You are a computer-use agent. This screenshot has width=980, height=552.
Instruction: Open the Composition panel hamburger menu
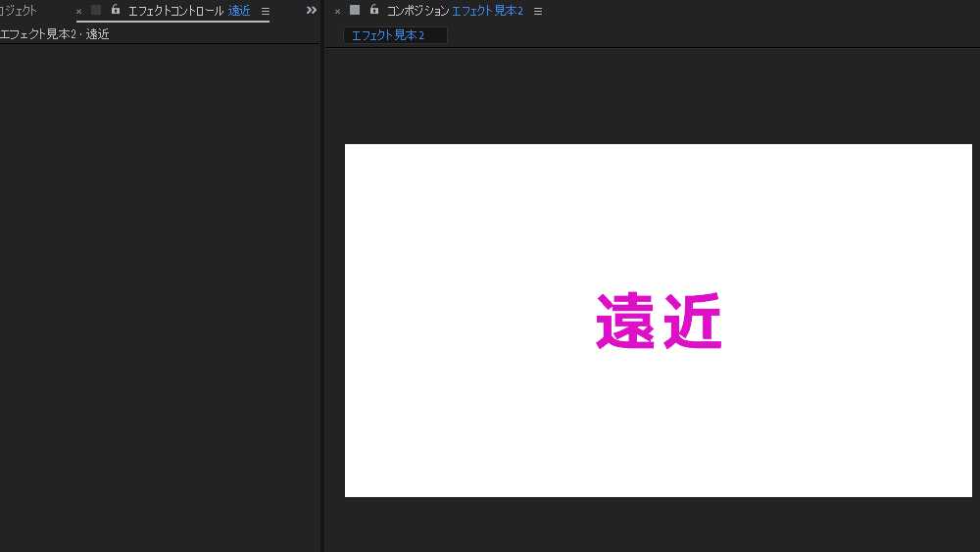click(537, 11)
